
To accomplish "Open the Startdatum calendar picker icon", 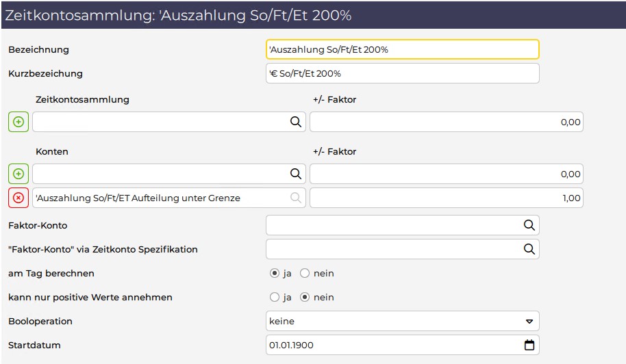I will tap(529, 345).
